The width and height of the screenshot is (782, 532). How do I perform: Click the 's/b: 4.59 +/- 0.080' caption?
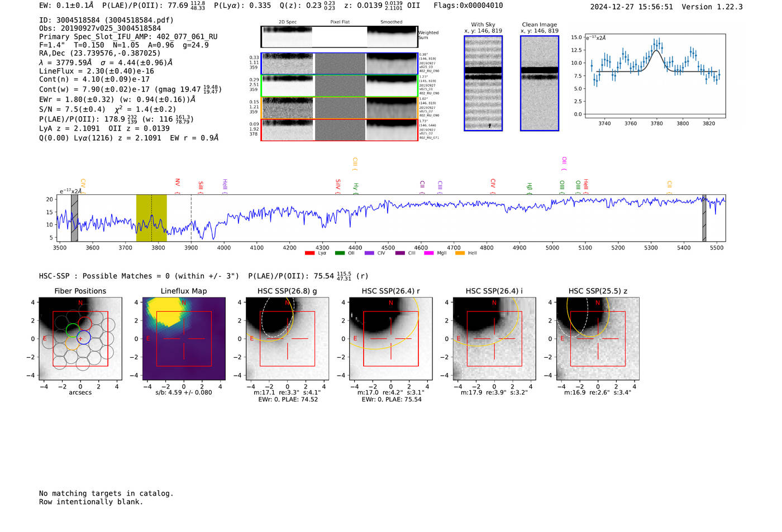tap(184, 392)
